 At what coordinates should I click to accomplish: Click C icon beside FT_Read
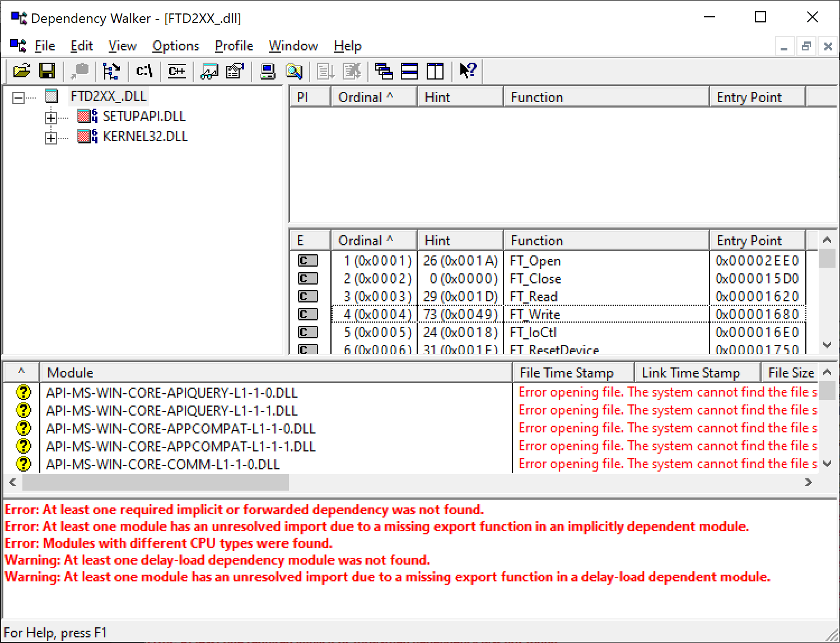click(x=307, y=296)
